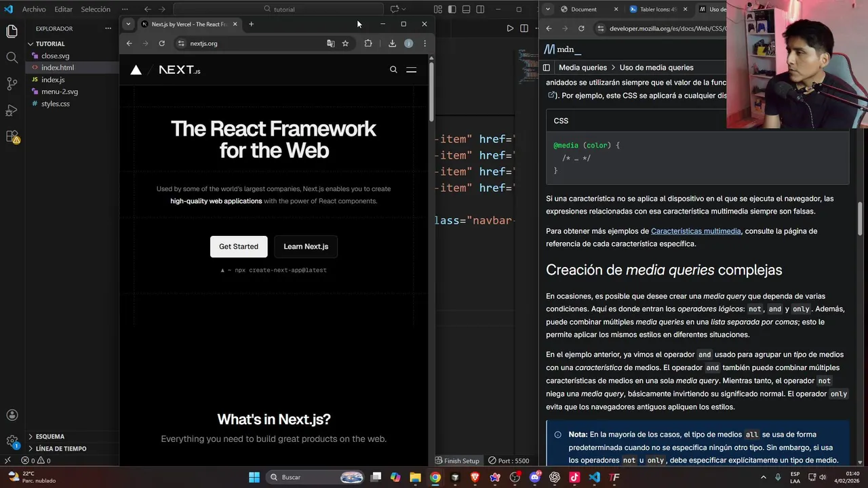Toggle the primary sidebar layout icon

[x=452, y=9]
